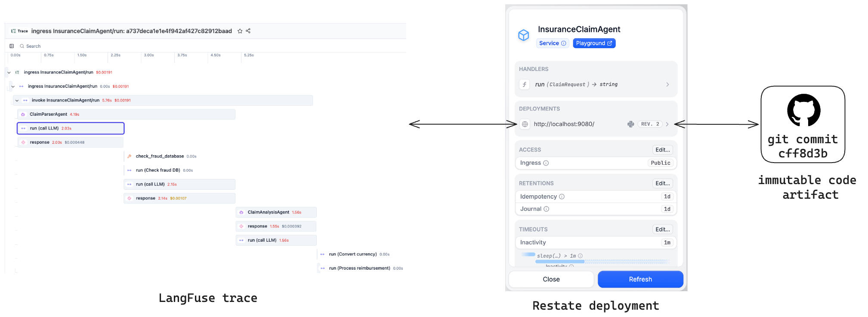The width and height of the screenshot is (868, 317).
Task: Click Edit in the Access section
Action: click(x=662, y=150)
